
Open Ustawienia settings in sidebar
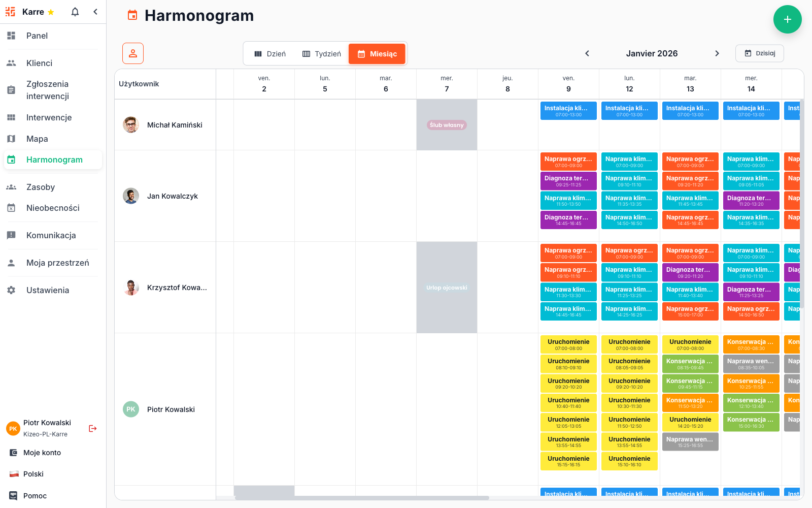47,290
